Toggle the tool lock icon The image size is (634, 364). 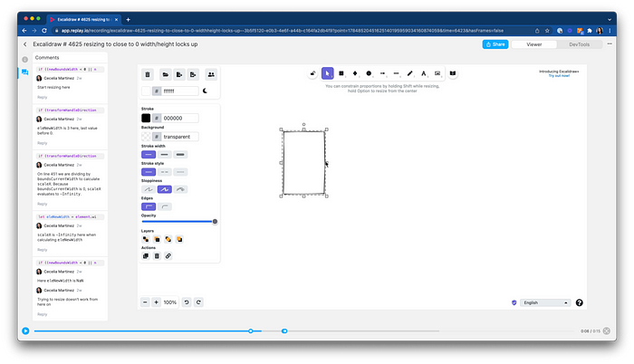(312, 73)
